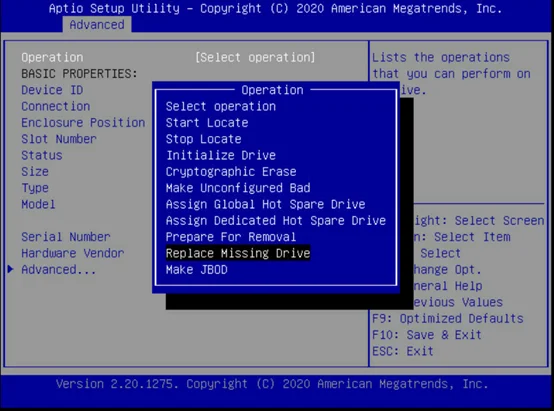Click ESC: Exit hint
Image resolution: width=554 pixels, height=411 pixels.
(403, 351)
